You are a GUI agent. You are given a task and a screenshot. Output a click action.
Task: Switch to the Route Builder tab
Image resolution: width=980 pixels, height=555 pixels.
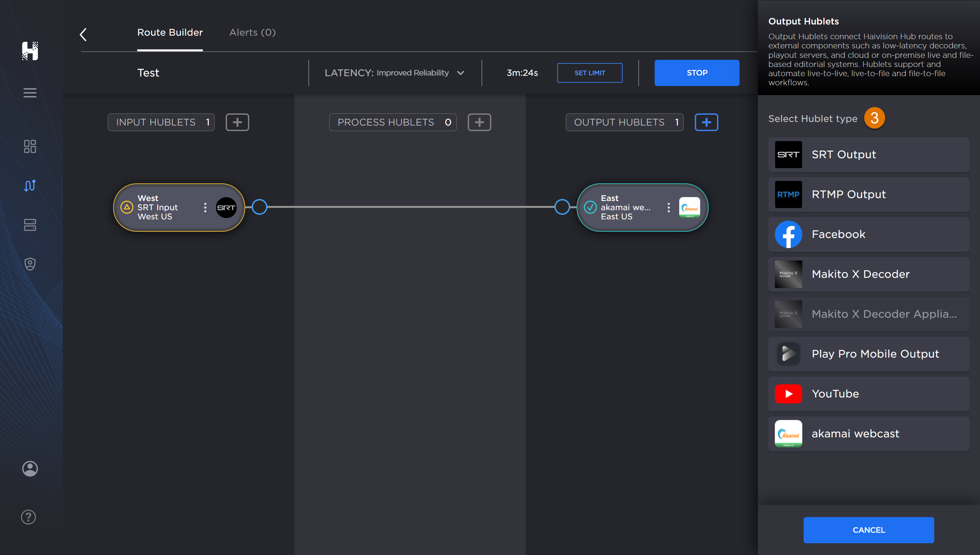(170, 32)
